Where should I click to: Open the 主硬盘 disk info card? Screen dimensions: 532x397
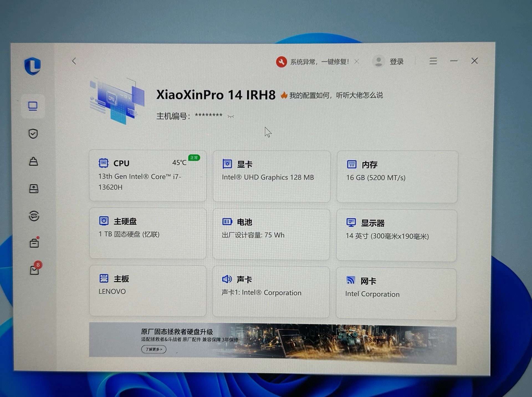148,233
